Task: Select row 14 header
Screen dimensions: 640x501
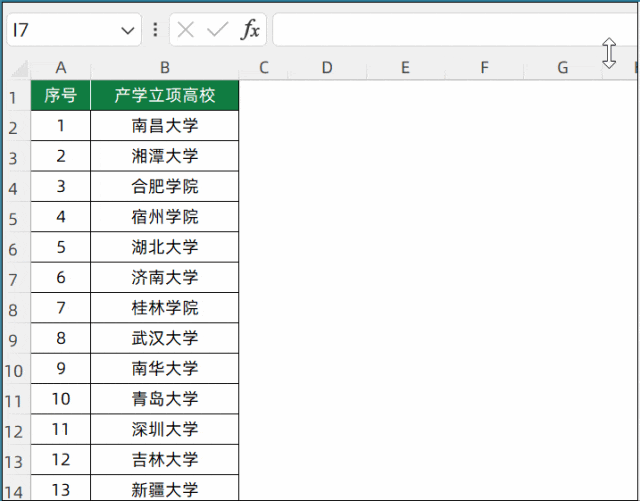Action: (16, 488)
